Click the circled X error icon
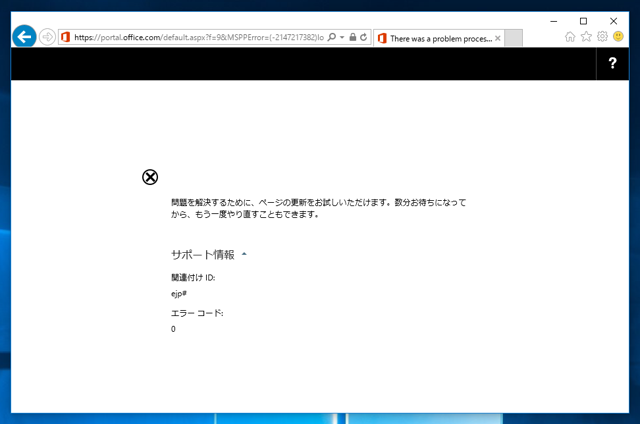640x424 pixels. point(150,177)
